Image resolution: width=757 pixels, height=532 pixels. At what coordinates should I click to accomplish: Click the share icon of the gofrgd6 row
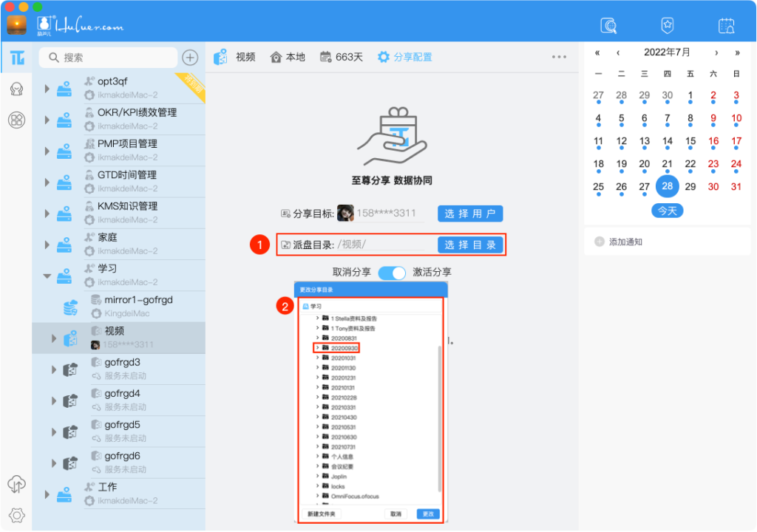pyautogui.click(x=70, y=463)
